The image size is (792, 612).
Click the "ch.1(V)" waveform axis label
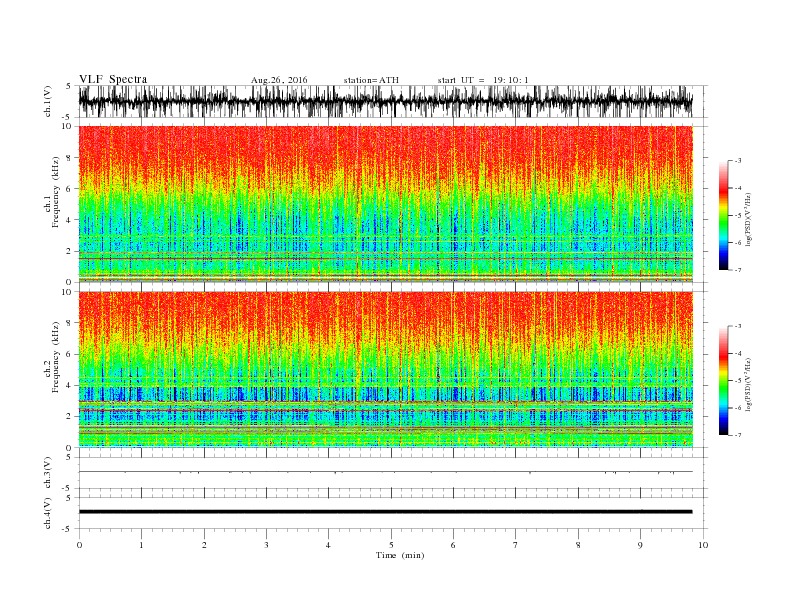pos(48,102)
